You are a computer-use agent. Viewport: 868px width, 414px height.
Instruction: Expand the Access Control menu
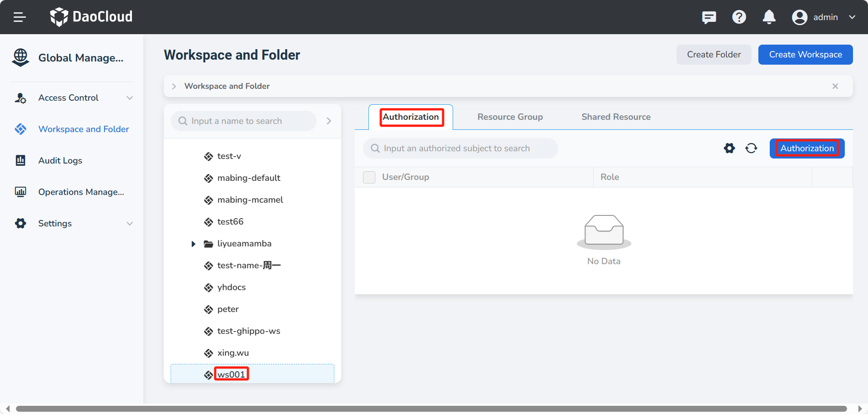click(73, 98)
